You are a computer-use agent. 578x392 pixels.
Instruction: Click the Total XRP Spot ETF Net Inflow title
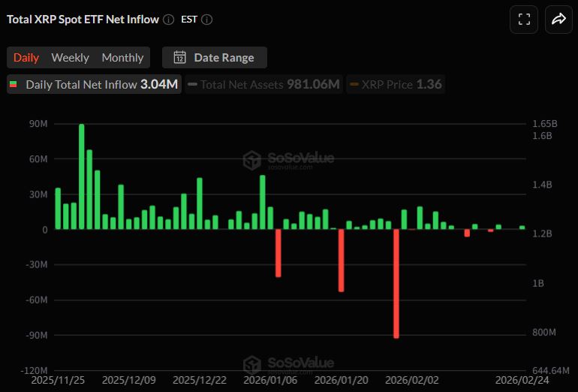83,20
